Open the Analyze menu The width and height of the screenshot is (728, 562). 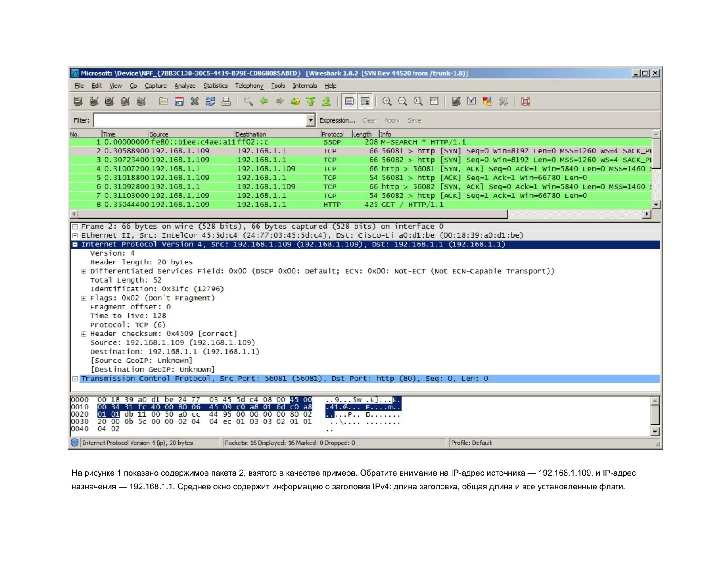click(x=185, y=86)
